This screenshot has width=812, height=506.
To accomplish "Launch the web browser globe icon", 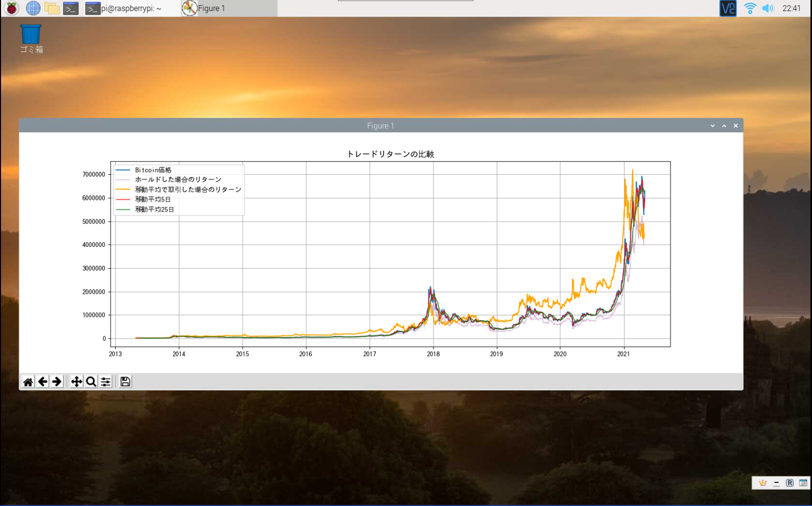I will pos(33,8).
